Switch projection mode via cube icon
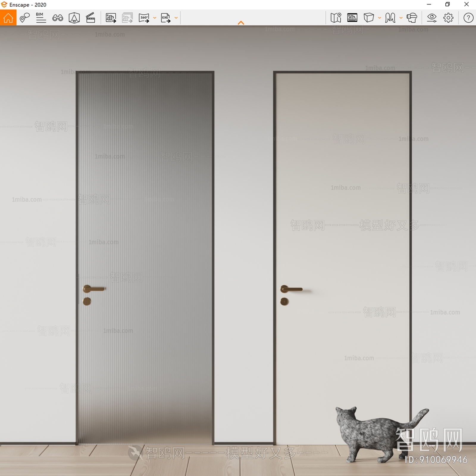The width and height of the screenshot is (476, 476). [x=369, y=18]
